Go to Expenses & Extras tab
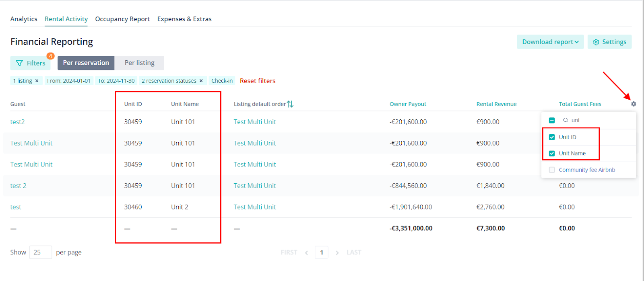Screen dimensions: 644x281 coord(184,19)
